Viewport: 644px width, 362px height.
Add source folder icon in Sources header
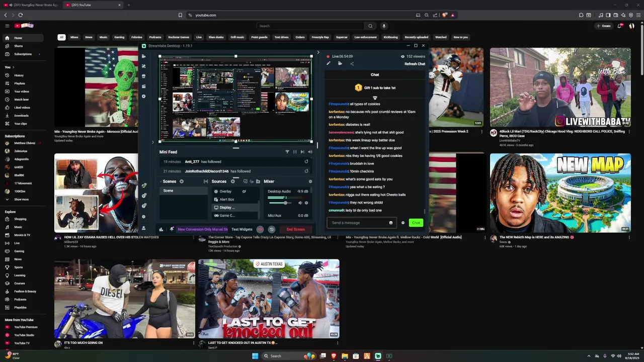coord(258,182)
